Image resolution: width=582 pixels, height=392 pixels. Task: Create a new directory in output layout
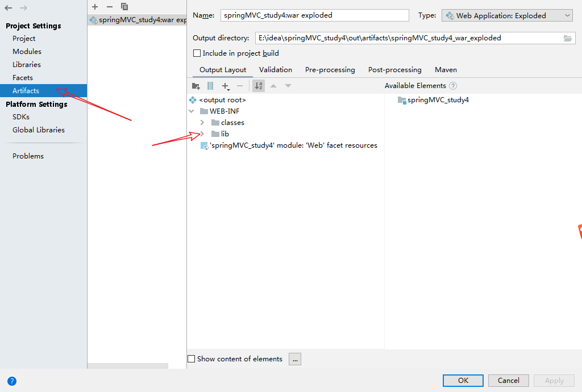tap(196, 85)
